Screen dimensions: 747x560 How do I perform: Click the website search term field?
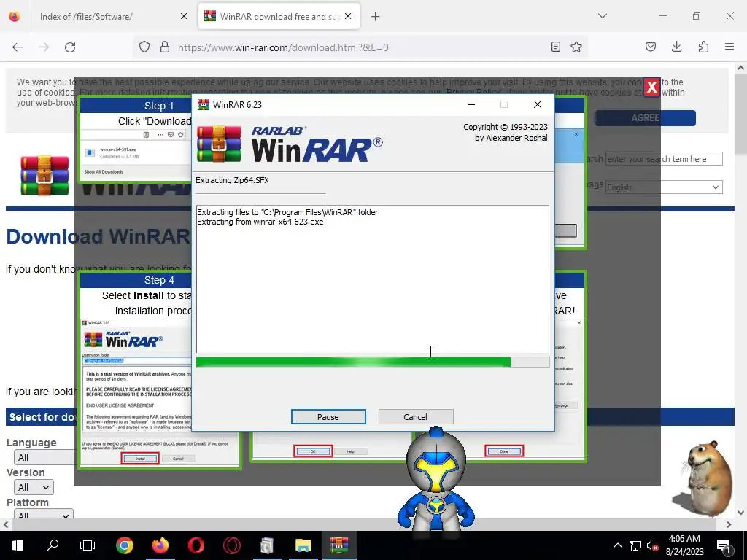coord(664,158)
